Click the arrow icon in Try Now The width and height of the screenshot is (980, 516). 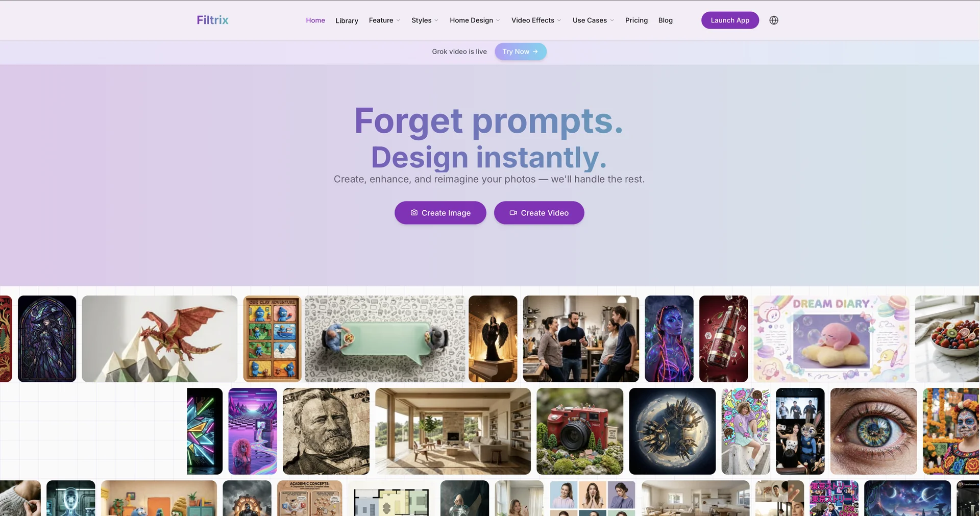(535, 52)
